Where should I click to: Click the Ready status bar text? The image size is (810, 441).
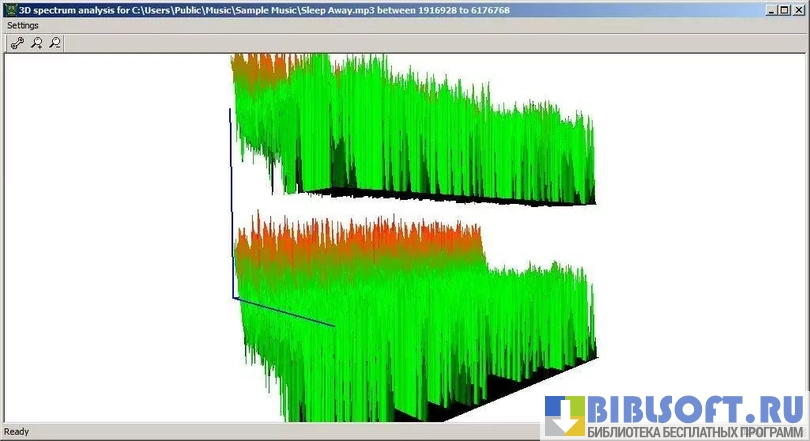click(x=17, y=432)
